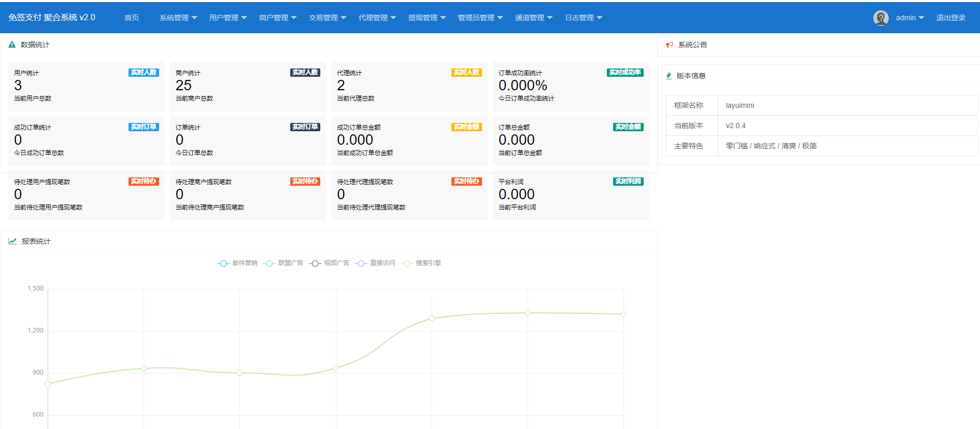Viewport: 980px width, 429px height.
Task: Click the blue 实时人数 badge in 用户统计
Action: click(144, 73)
